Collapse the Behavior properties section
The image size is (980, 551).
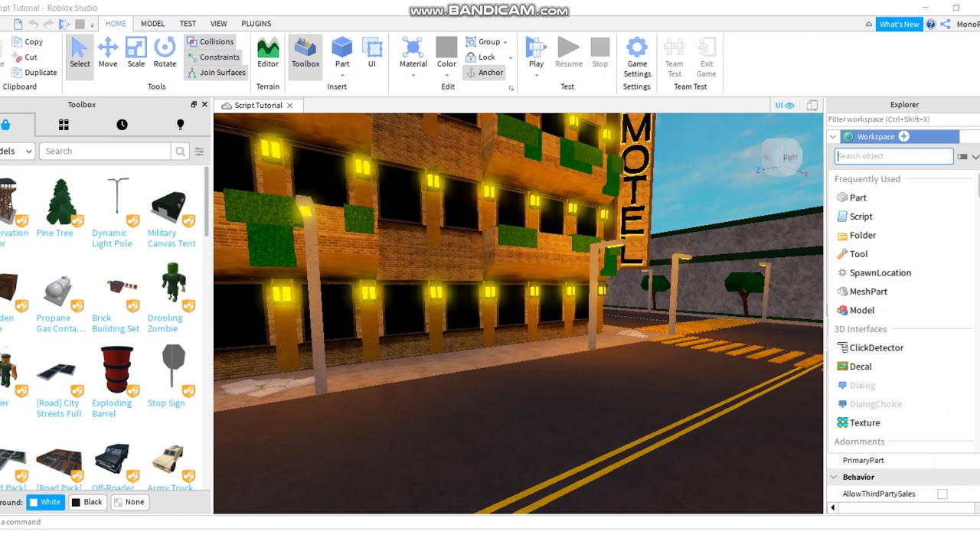(x=834, y=477)
